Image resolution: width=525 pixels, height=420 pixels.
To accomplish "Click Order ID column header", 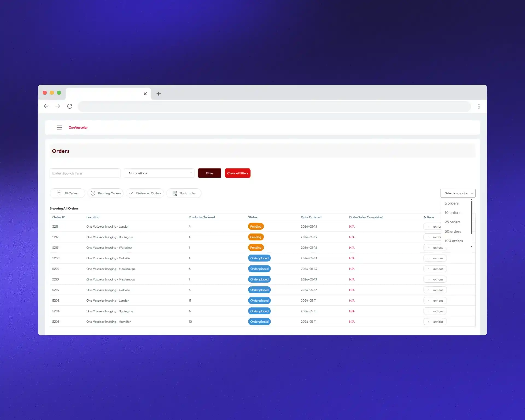I will click(x=59, y=217).
